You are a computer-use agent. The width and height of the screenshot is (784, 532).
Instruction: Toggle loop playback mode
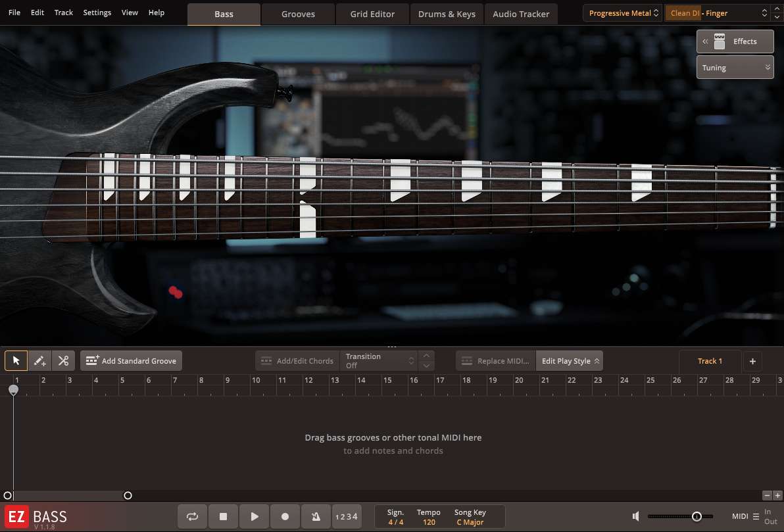192,516
